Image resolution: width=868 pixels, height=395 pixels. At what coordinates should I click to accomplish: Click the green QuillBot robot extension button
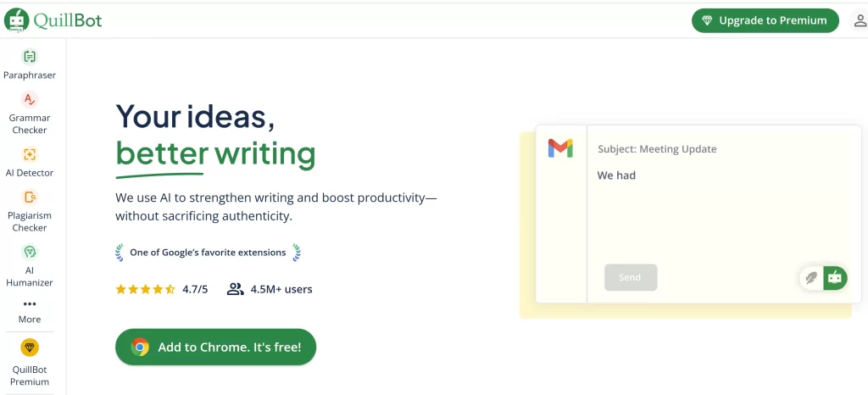point(835,277)
